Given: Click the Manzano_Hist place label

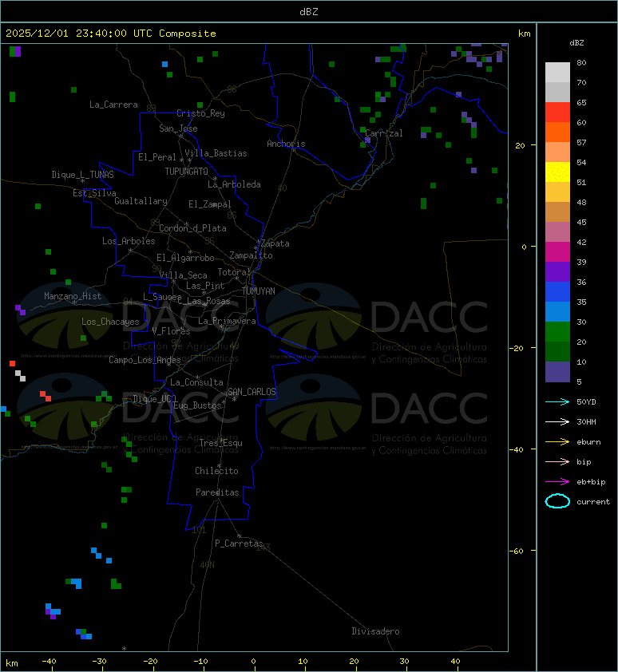Looking at the screenshot, I should click(73, 296).
